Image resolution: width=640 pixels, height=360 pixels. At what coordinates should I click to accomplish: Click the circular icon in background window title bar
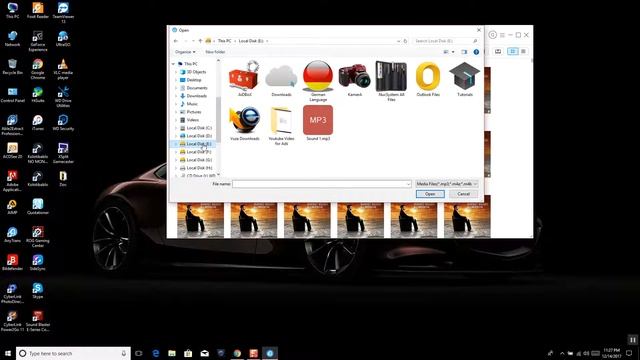[x=493, y=35]
